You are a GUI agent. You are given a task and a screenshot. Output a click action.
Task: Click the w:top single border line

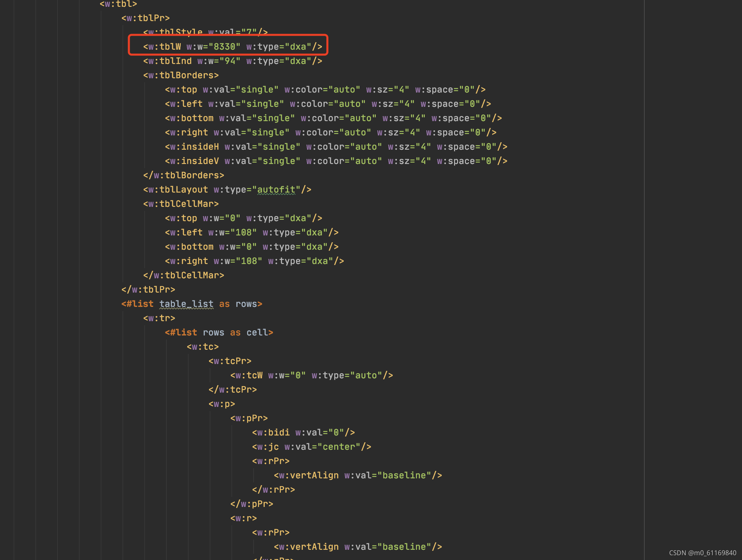coord(325,89)
